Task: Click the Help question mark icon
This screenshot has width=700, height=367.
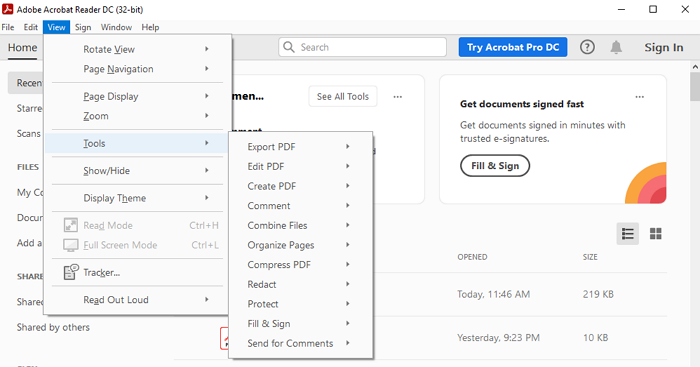Action: [587, 47]
